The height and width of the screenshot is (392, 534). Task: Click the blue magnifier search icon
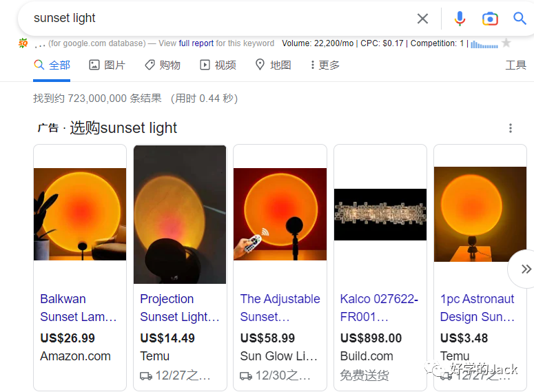tap(520, 19)
